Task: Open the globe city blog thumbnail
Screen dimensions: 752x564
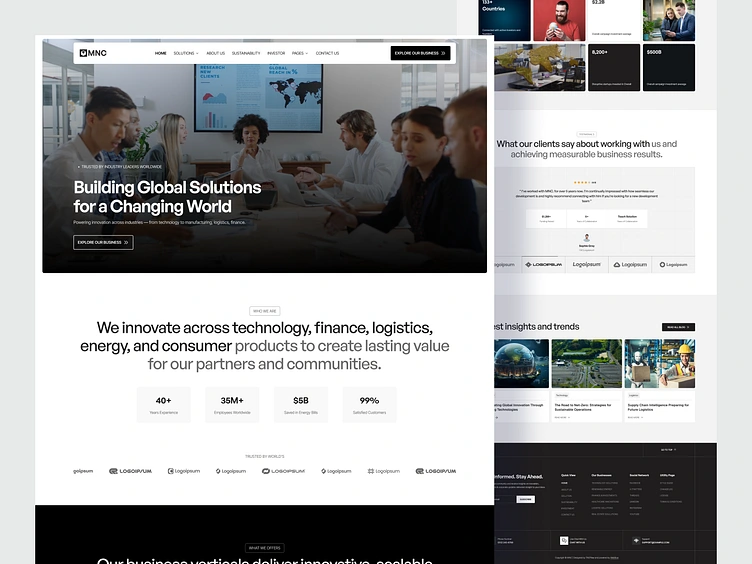Action: (x=521, y=364)
